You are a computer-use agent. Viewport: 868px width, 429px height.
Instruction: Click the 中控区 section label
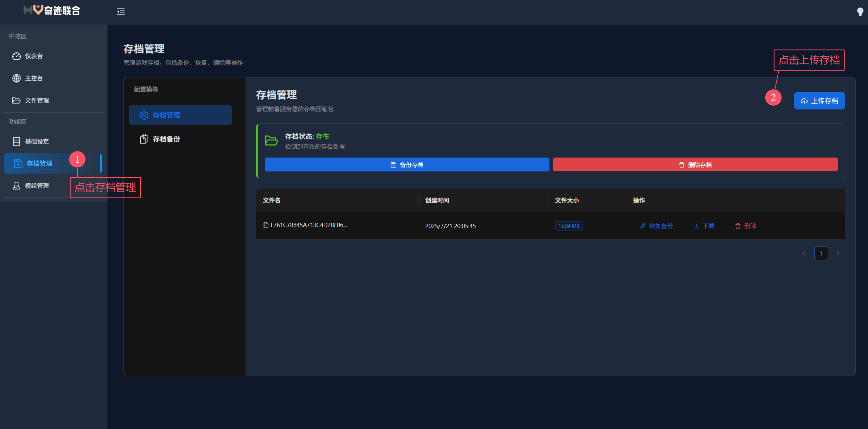pyautogui.click(x=18, y=36)
